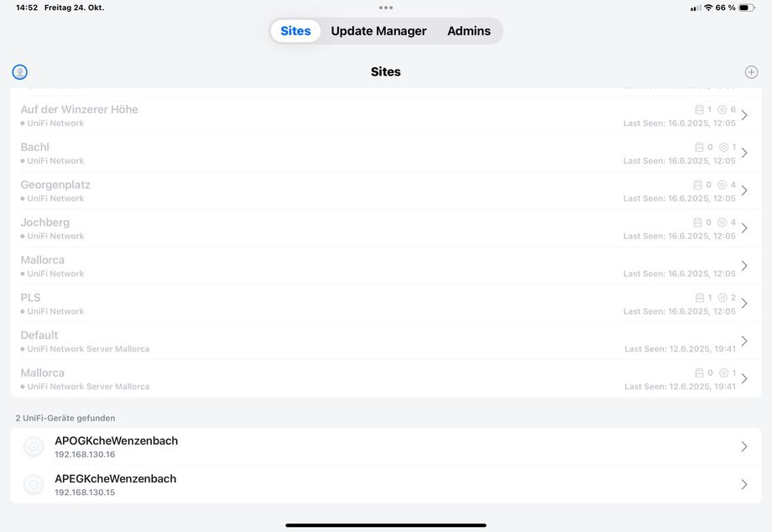Tap the APOGKcheWenzenbach device icon

point(34,447)
